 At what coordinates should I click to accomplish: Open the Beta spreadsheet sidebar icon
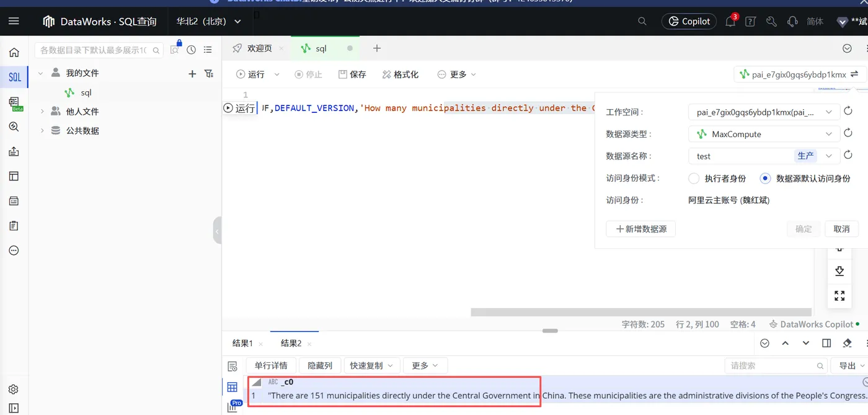point(14,103)
